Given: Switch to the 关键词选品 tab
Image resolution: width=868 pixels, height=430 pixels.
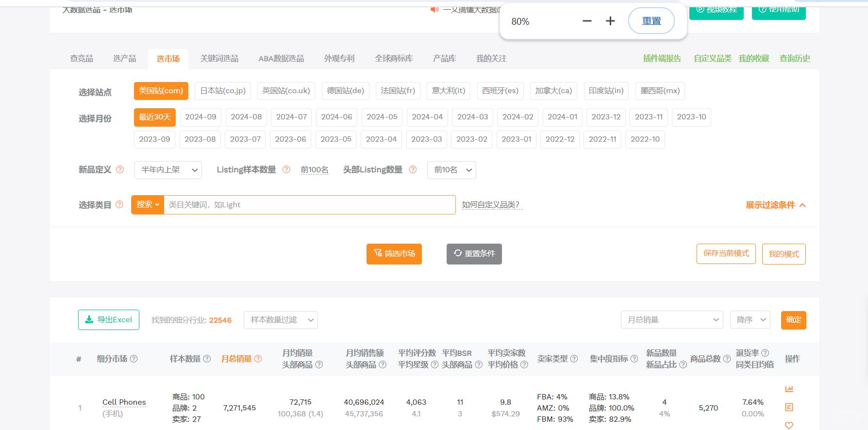Looking at the screenshot, I should click(x=219, y=59).
